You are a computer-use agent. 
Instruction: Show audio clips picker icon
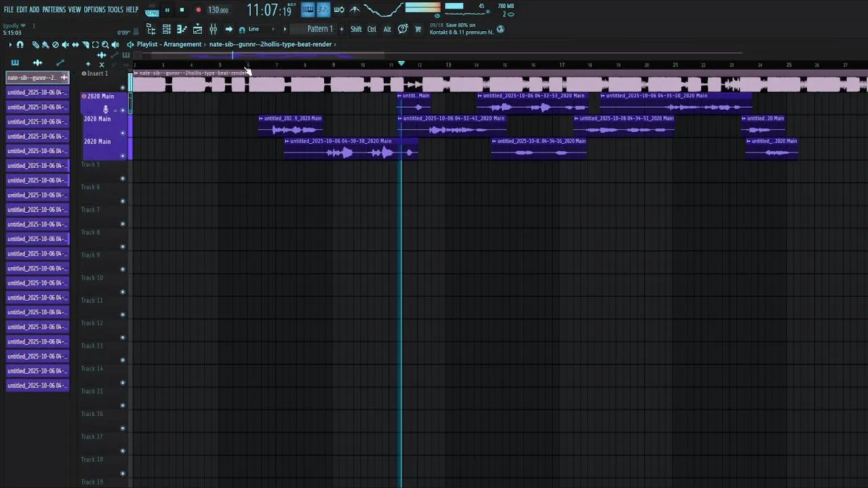tap(37, 62)
